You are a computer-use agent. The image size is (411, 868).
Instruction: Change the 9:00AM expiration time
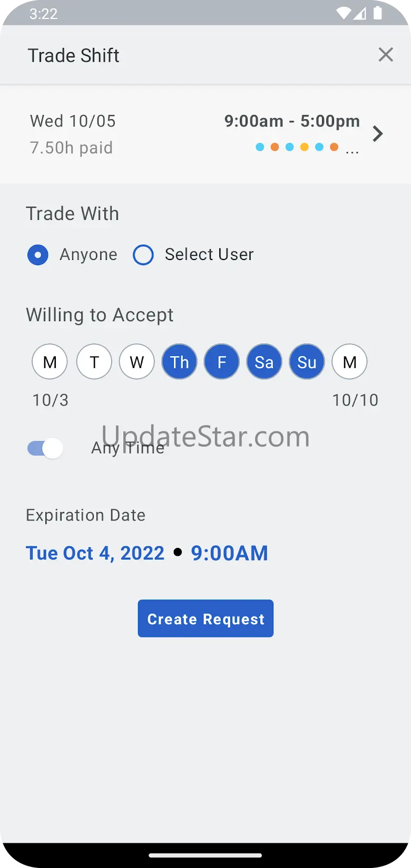tap(229, 553)
